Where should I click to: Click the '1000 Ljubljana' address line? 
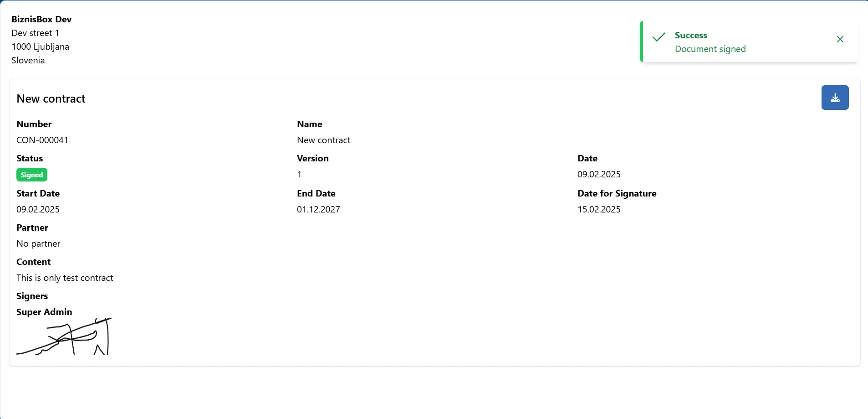click(x=40, y=47)
